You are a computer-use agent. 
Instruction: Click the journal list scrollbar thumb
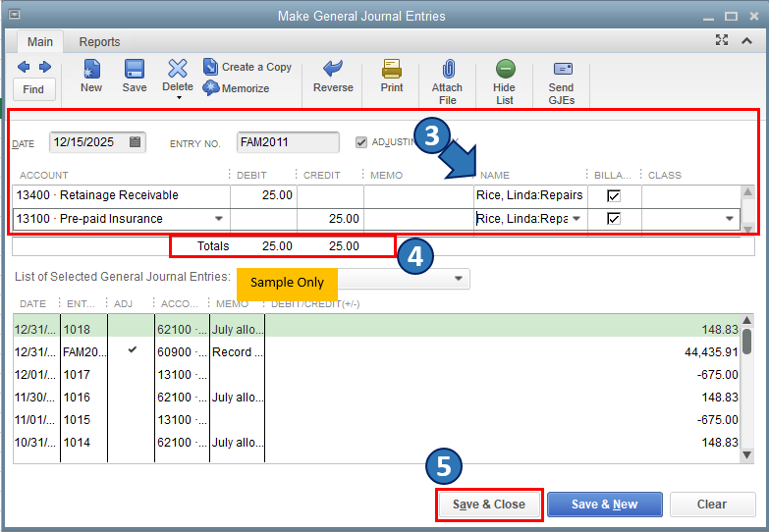pos(747,342)
